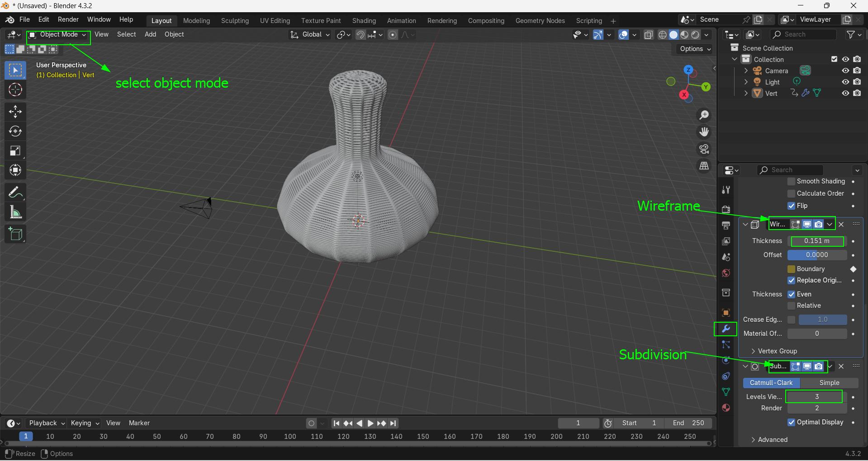Open Global transform orientation dropdown
868x461 pixels.
point(310,35)
